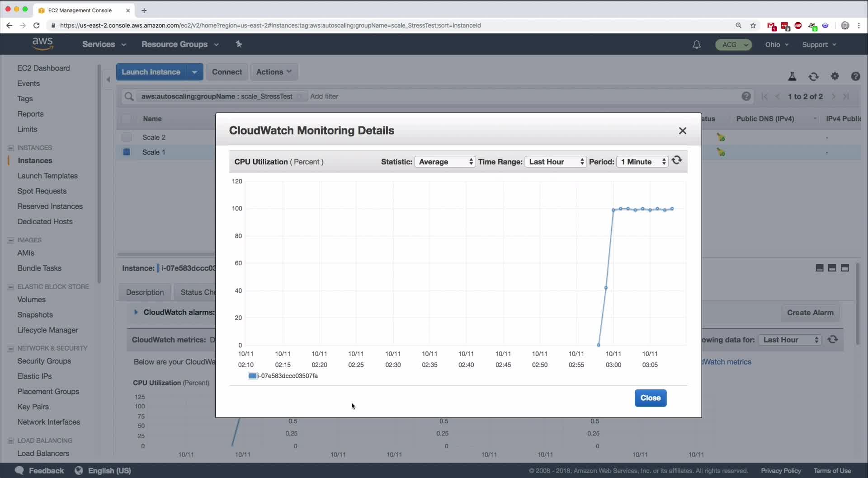Refresh CloudWatch metrics showing data

coord(833,339)
